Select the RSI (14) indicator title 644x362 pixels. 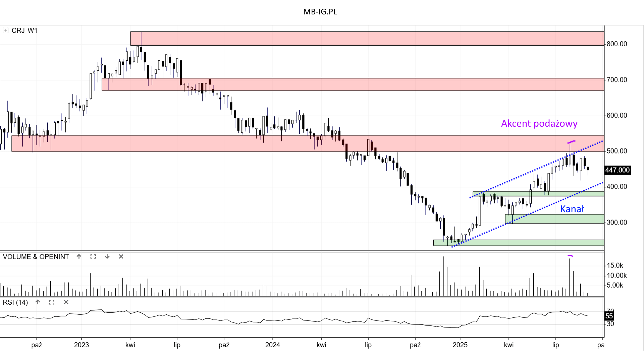tap(15, 302)
